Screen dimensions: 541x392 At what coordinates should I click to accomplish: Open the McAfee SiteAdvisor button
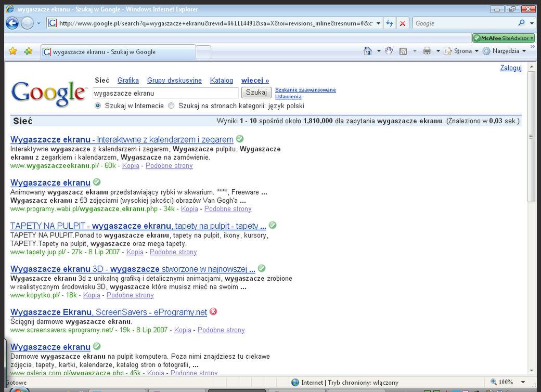pyautogui.click(x=503, y=38)
